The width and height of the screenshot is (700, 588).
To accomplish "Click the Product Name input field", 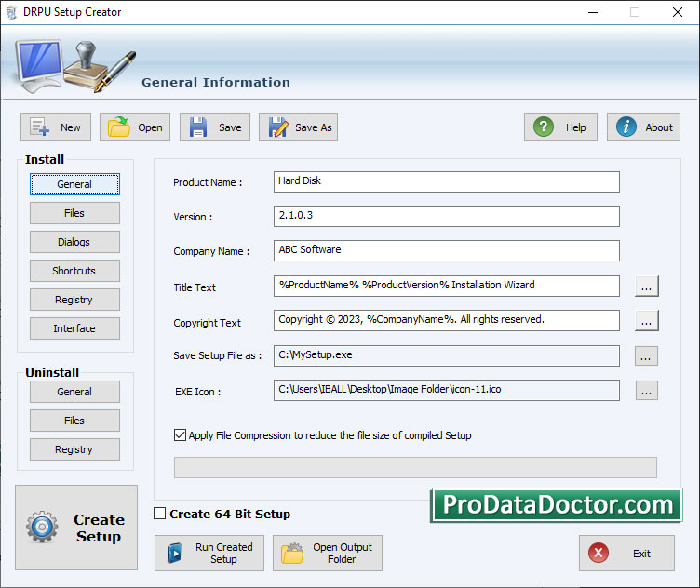I will pos(447,182).
